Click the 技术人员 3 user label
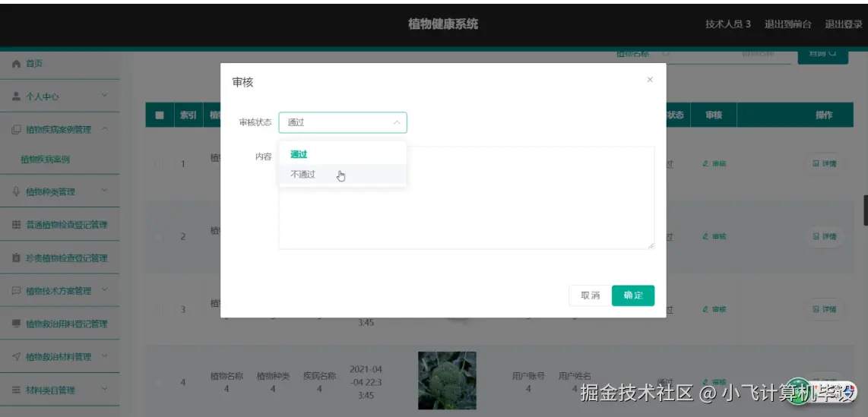 (728, 24)
